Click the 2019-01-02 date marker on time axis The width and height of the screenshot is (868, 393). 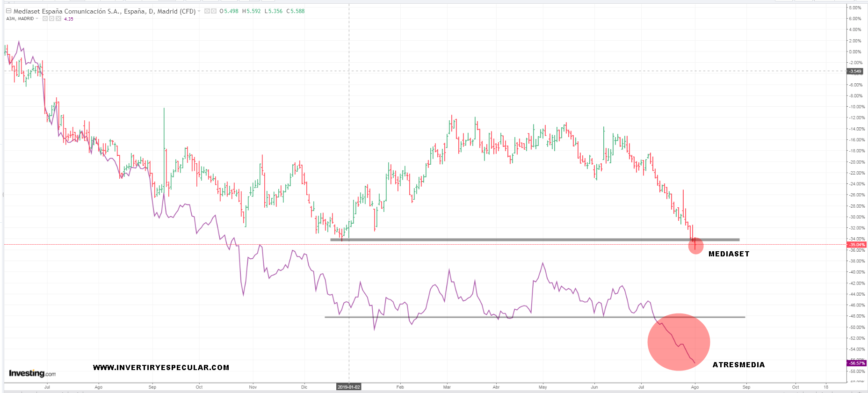349,387
